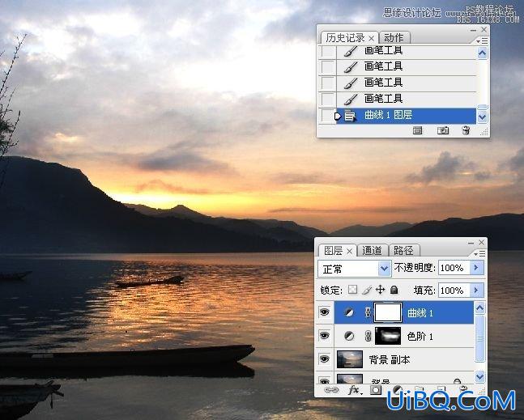
Task: Hide the 色阶 1 layer via eye icon
Action: pos(324,336)
